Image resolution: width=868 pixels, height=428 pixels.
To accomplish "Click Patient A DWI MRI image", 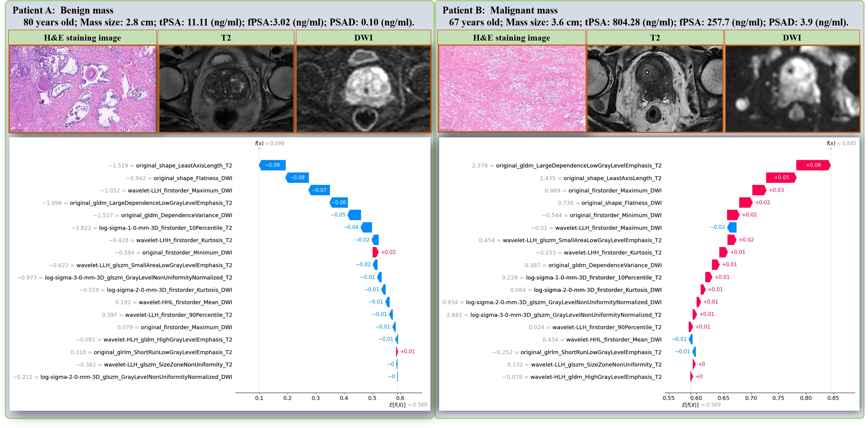I will [363, 89].
